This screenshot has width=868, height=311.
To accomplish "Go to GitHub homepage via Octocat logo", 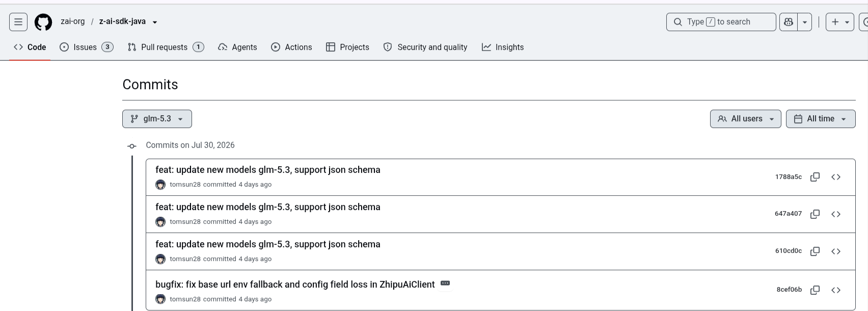I will pyautogui.click(x=43, y=22).
